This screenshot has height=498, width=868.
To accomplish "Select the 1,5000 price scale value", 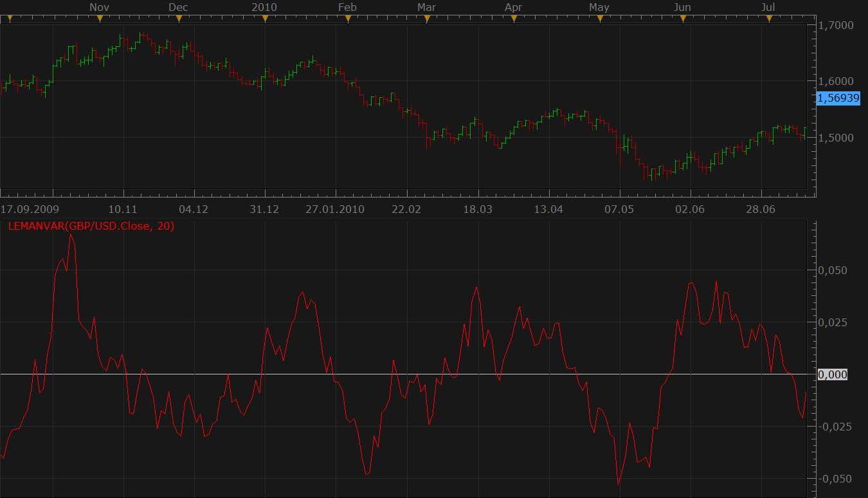I will [836, 138].
